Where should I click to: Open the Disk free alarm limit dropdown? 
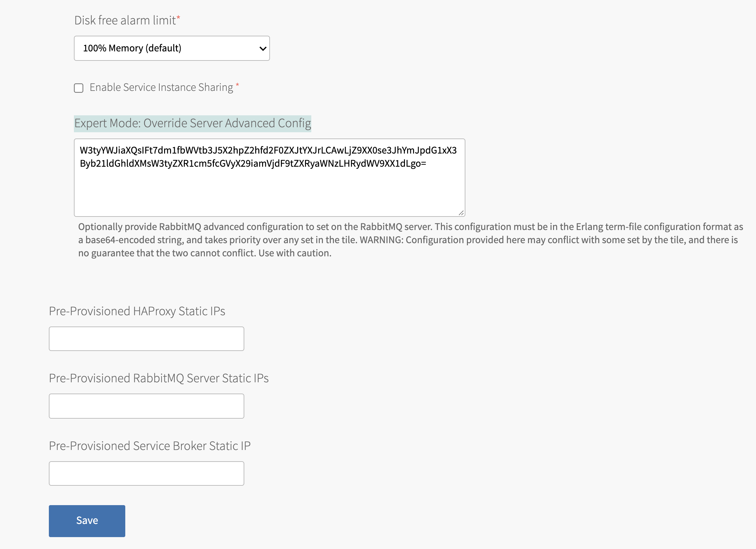[x=172, y=48]
